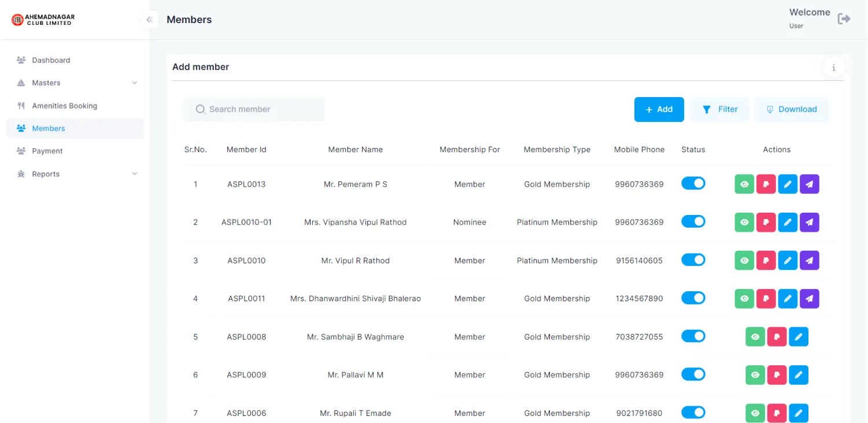Toggle status for Mr. Rupali T Emade
This screenshot has height=423, width=868.
point(693,412)
